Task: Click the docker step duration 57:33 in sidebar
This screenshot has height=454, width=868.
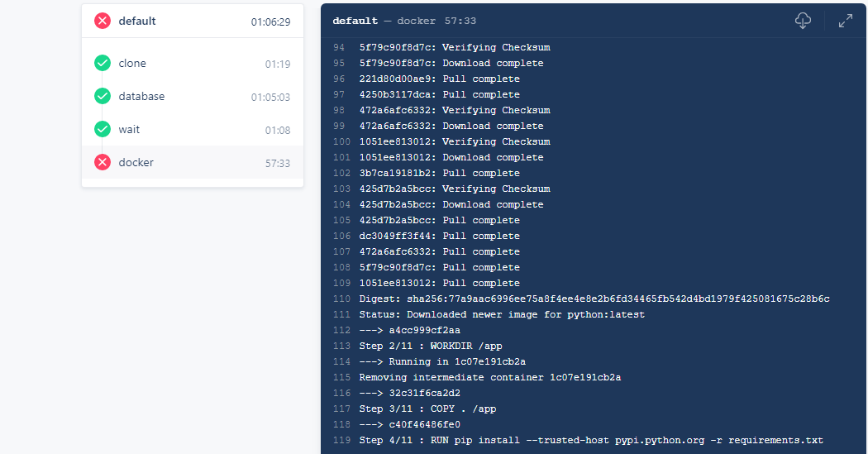Action: 277,164
